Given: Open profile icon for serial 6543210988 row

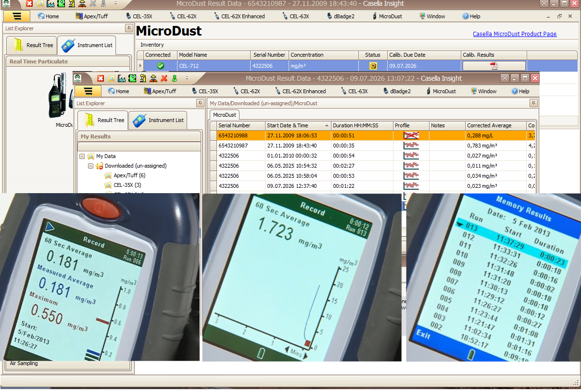Looking at the screenshot, I should click(411, 135).
